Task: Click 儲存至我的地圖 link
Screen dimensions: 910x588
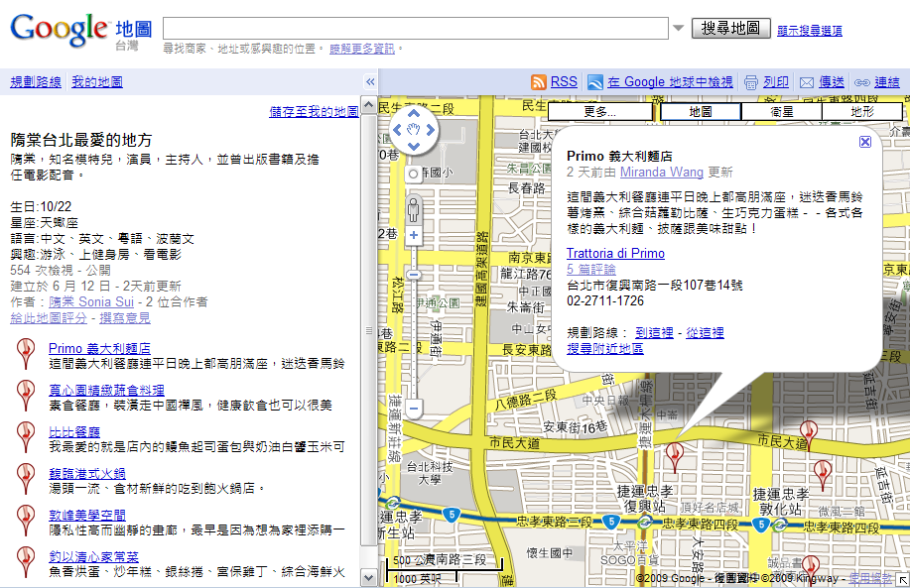Action: pyautogui.click(x=314, y=111)
